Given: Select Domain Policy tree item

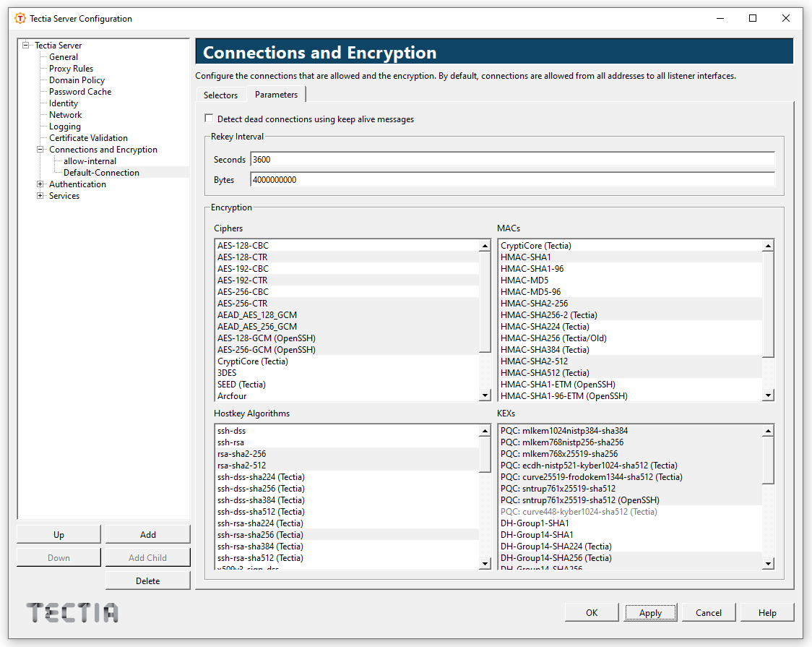Looking at the screenshot, I should pos(77,80).
